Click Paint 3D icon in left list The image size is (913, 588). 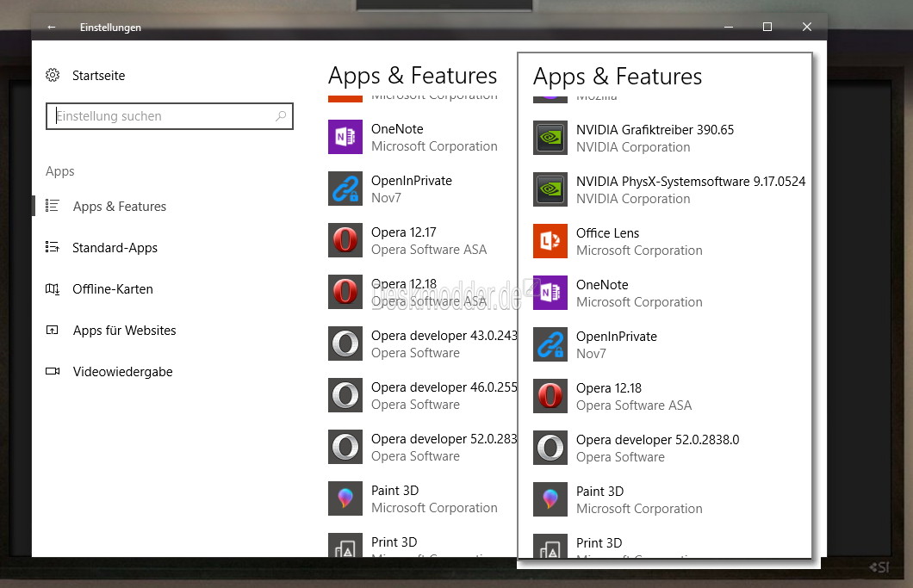click(x=345, y=498)
